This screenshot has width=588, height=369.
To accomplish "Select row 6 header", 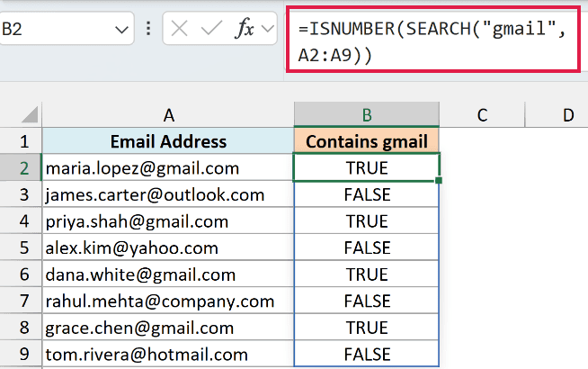I will (21, 274).
